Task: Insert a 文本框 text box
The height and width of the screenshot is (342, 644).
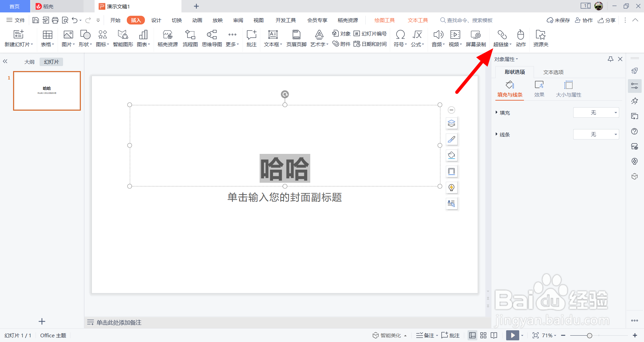Action: 272,38
